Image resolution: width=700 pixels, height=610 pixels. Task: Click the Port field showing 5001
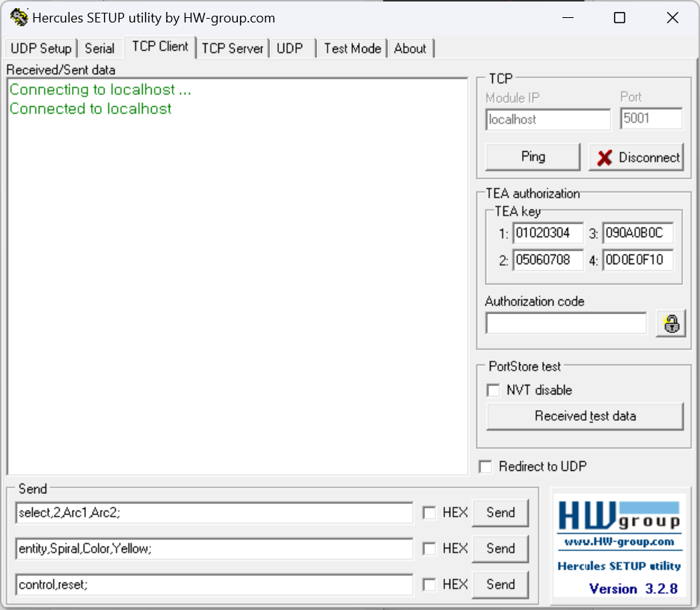pos(651,118)
